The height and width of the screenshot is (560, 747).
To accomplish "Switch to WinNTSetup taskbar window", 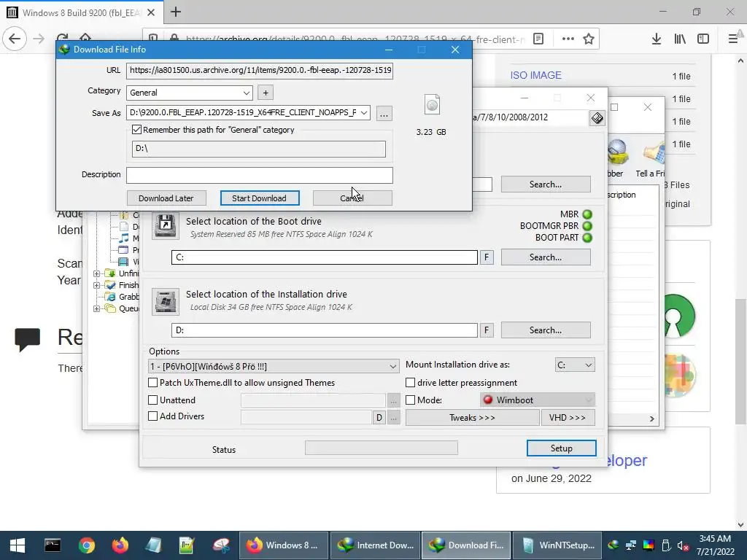I will tap(558, 545).
